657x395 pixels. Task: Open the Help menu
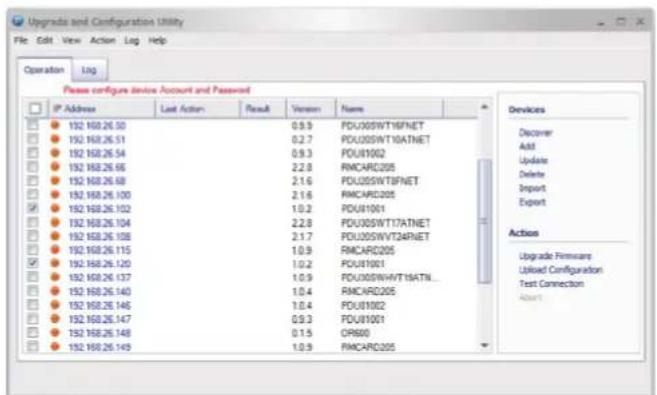[x=158, y=40]
